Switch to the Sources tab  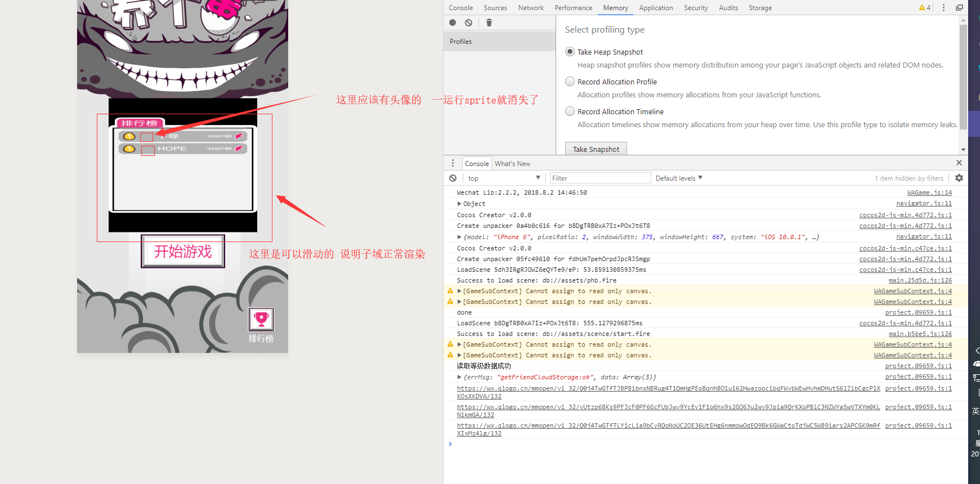pyautogui.click(x=495, y=8)
